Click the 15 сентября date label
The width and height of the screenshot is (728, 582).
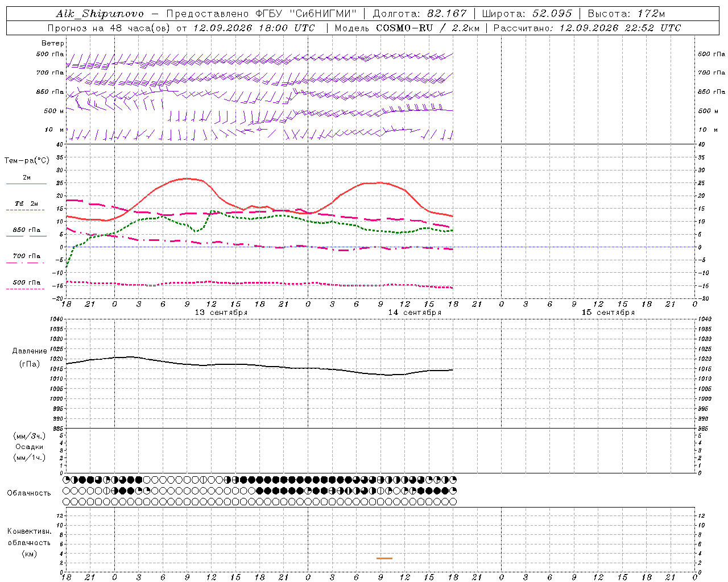click(608, 313)
